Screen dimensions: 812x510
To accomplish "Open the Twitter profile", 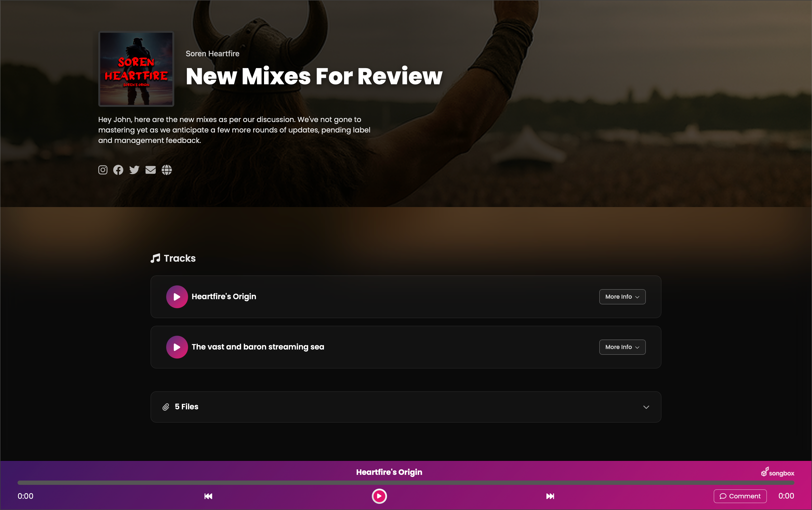I will [x=134, y=170].
